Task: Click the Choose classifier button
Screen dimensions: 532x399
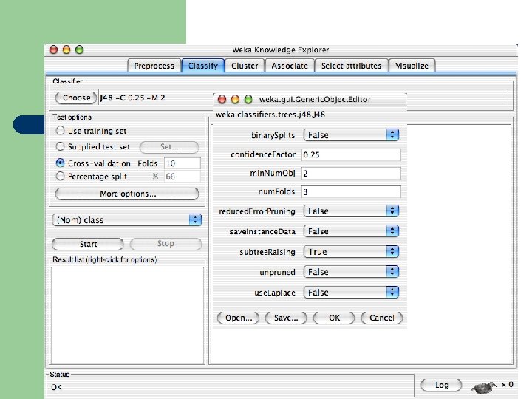Action: (76, 98)
